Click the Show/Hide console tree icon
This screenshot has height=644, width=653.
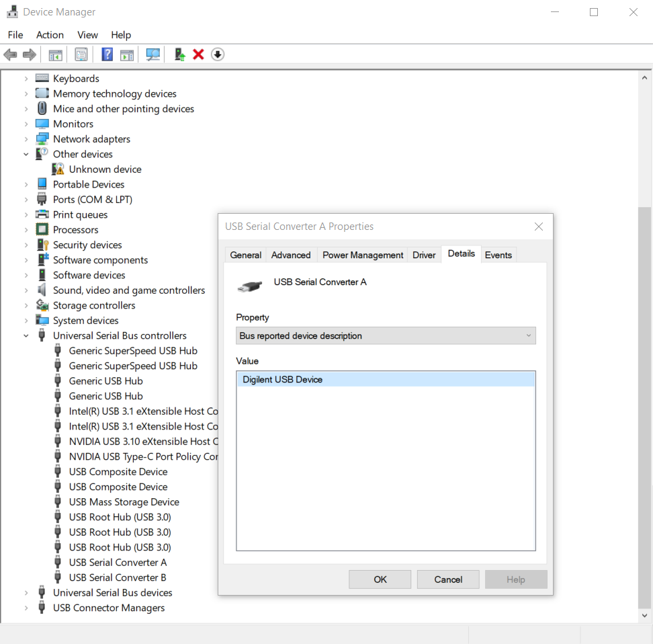tap(56, 54)
